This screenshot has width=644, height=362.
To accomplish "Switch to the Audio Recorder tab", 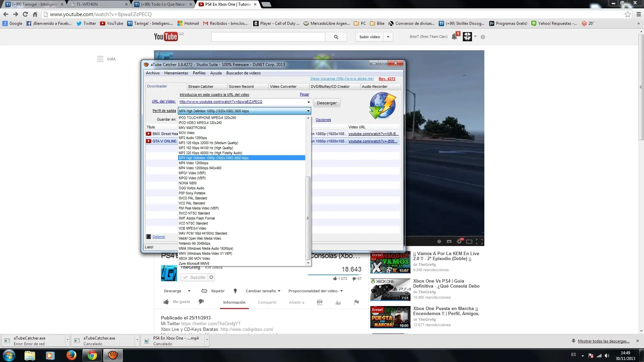I will (381, 86).
